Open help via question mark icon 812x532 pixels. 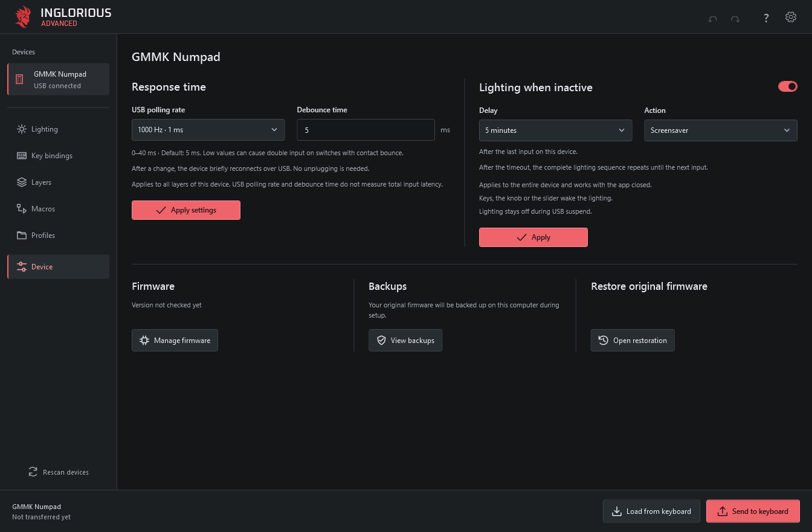click(x=766, y=18)
